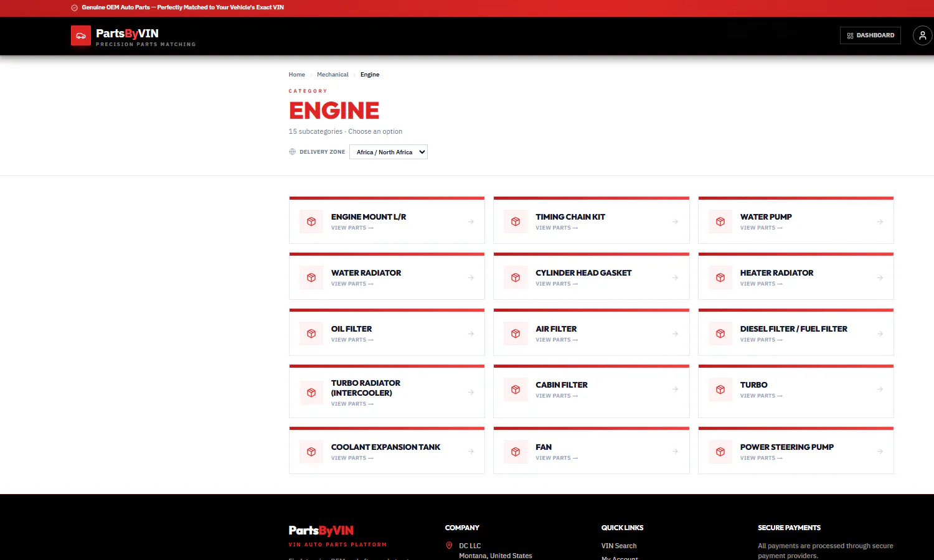Viewport: 934px width, 560px height.
Task: Click the arrow on Power Steering Pump card
Action: 880,451
